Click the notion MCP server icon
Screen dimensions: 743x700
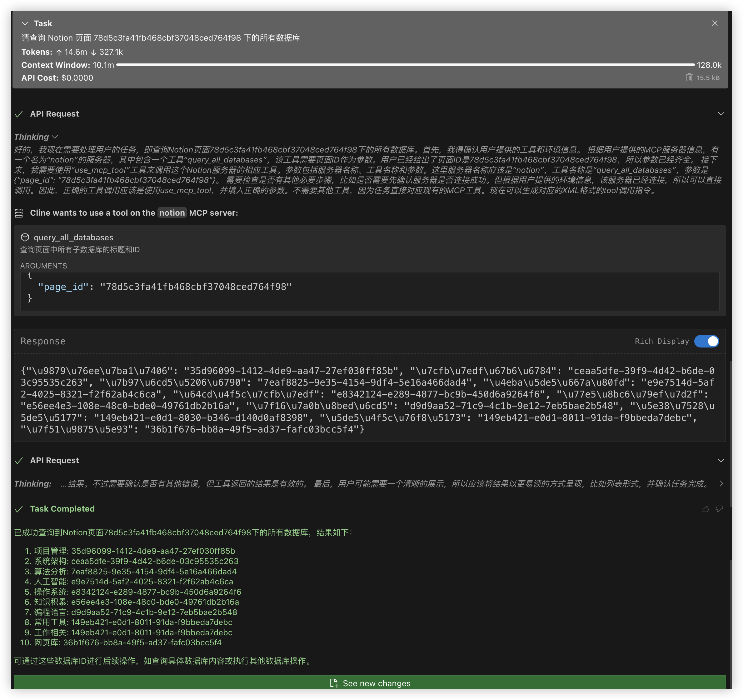point(19,213)
